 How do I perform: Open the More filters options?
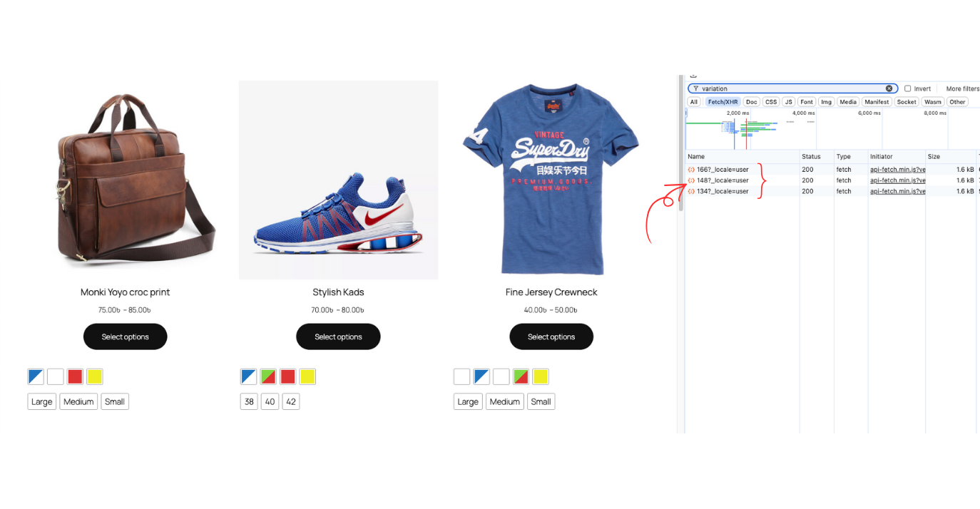pyautogui.click(x=961, y=88)
